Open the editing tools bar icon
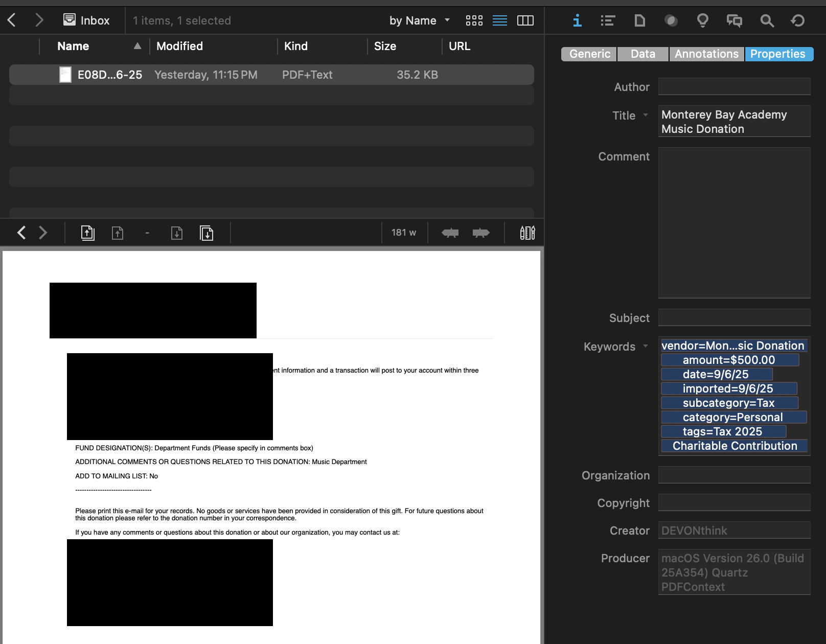This screenshot has height=644, width=826. 527,233
